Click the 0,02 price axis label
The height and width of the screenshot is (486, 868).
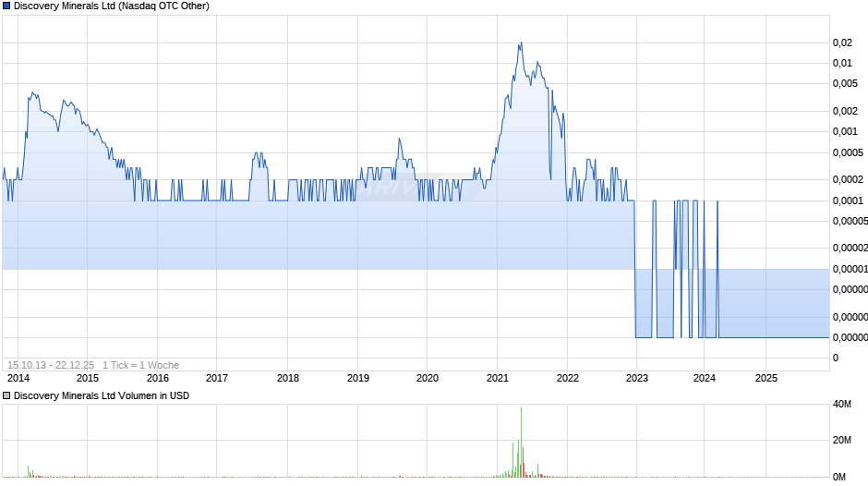tap(842, 43)
